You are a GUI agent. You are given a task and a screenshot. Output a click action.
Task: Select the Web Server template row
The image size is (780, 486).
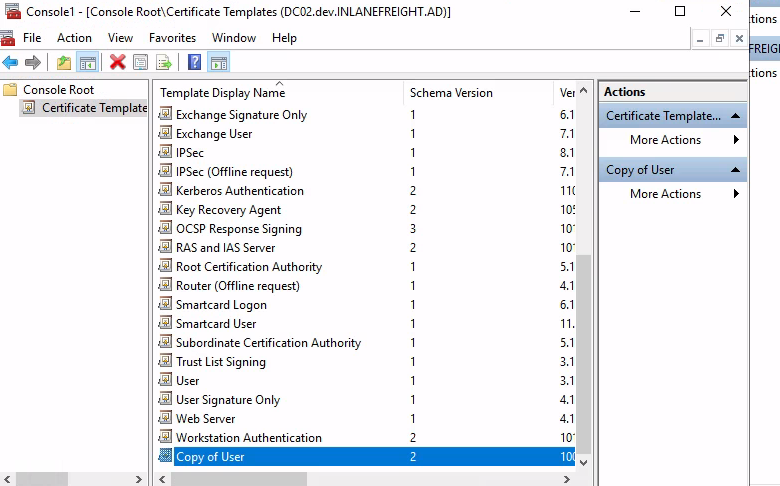pos(205,419)
